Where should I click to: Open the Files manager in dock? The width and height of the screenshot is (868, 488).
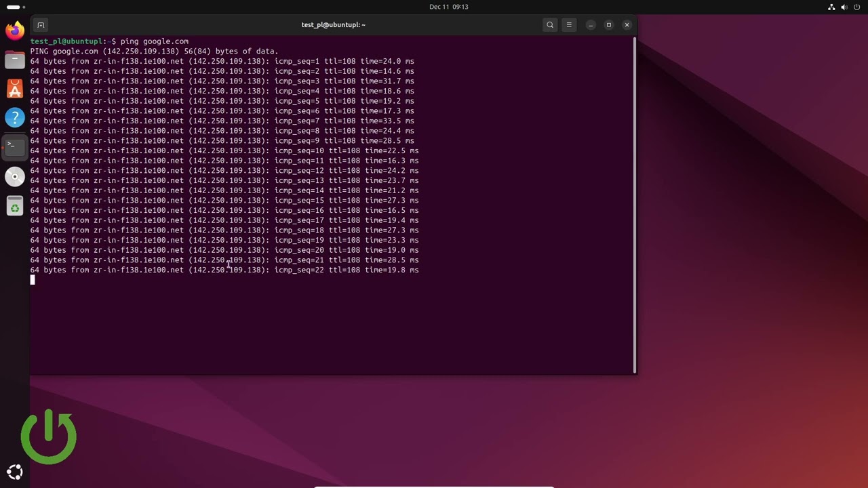tap(14, 60)
